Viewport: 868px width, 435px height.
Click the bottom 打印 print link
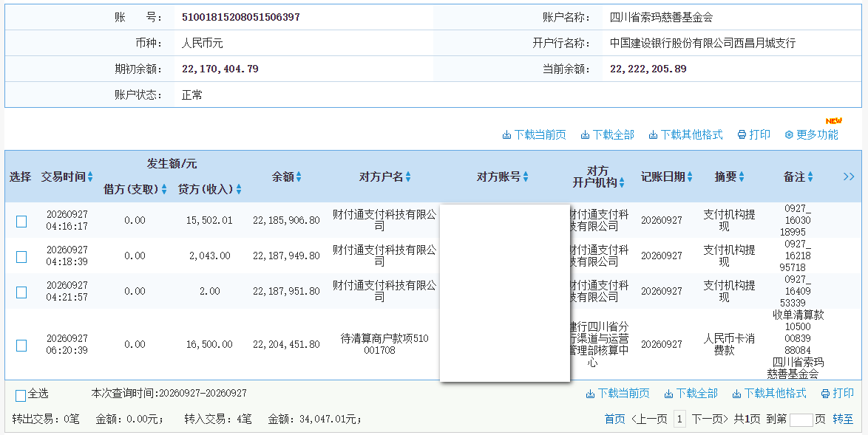pos(838,394)
